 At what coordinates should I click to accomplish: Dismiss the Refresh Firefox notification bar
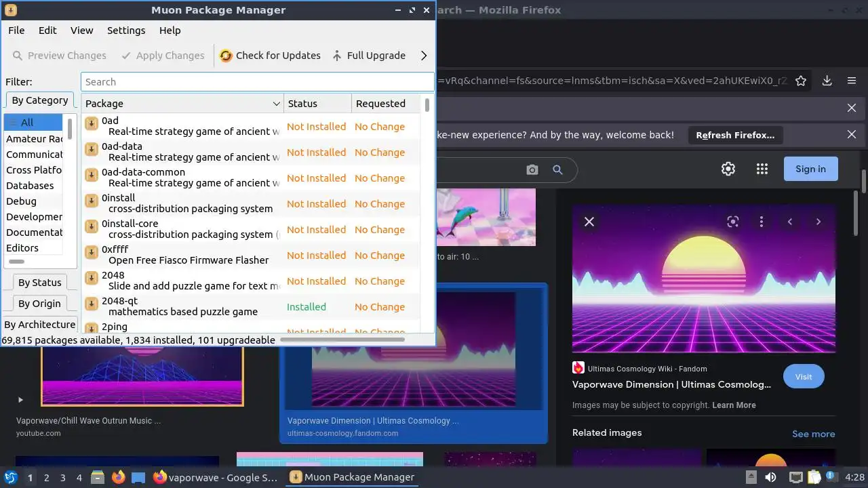tap(852, 135)
